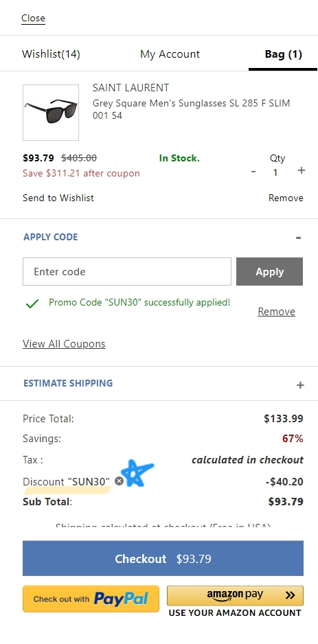Open the My Account tab
The height and width of the screenshot is (644, 318).
[x=170, y=54]
